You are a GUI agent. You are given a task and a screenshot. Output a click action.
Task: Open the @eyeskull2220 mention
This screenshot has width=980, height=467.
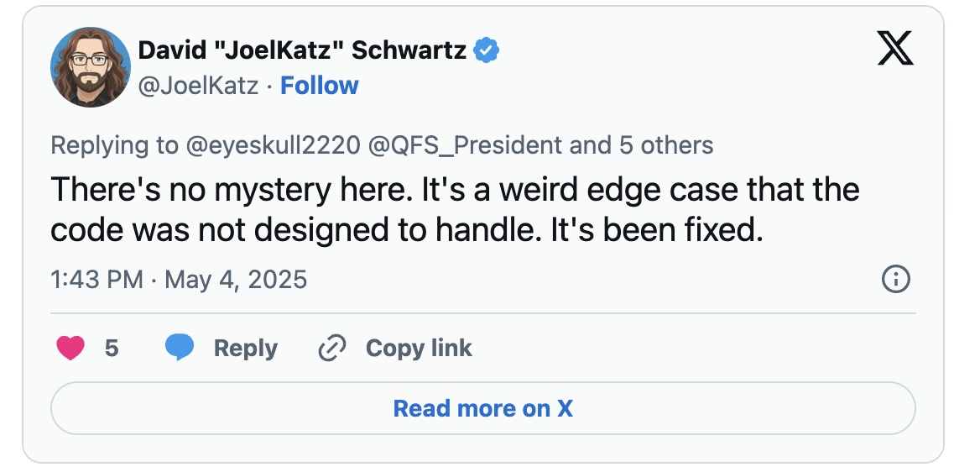click(x=274, y=145)
